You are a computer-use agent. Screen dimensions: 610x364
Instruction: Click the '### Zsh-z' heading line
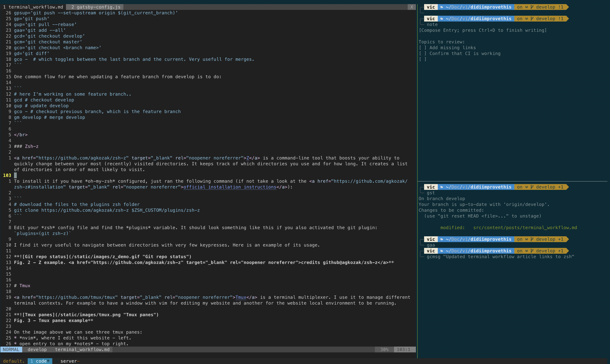(x=26, y=146)
